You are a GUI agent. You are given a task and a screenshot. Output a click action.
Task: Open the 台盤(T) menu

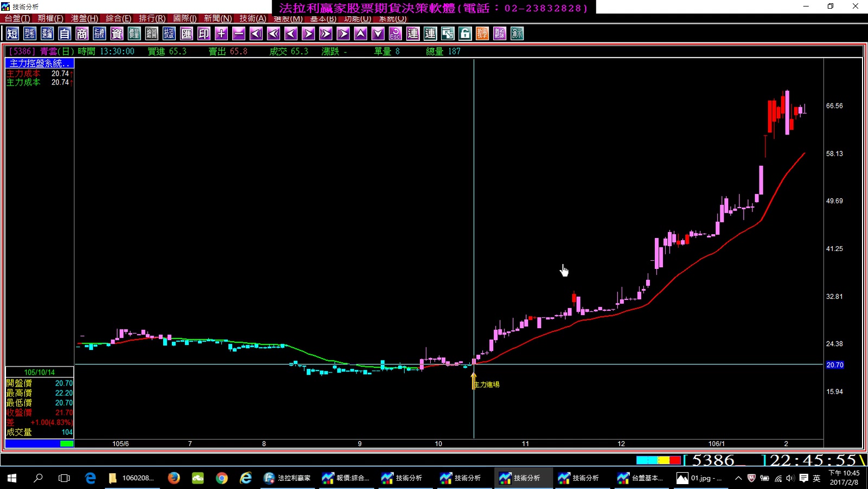click(x=17, y=18)
